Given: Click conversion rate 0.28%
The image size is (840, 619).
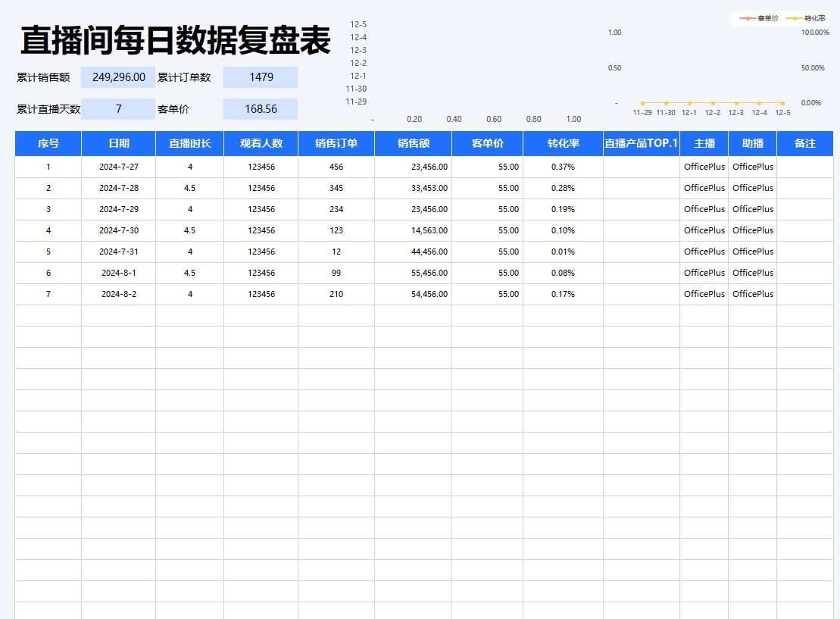Looking at the screenshot, I should coord(563,188).
